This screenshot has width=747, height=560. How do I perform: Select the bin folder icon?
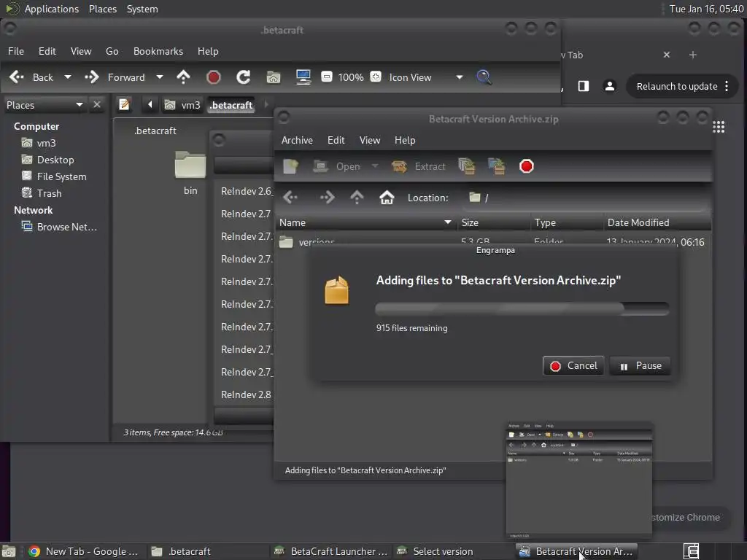coord(190,165)
